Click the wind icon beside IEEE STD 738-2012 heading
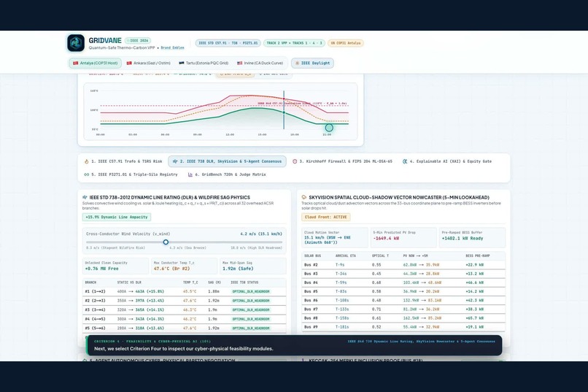 point(85,197)
